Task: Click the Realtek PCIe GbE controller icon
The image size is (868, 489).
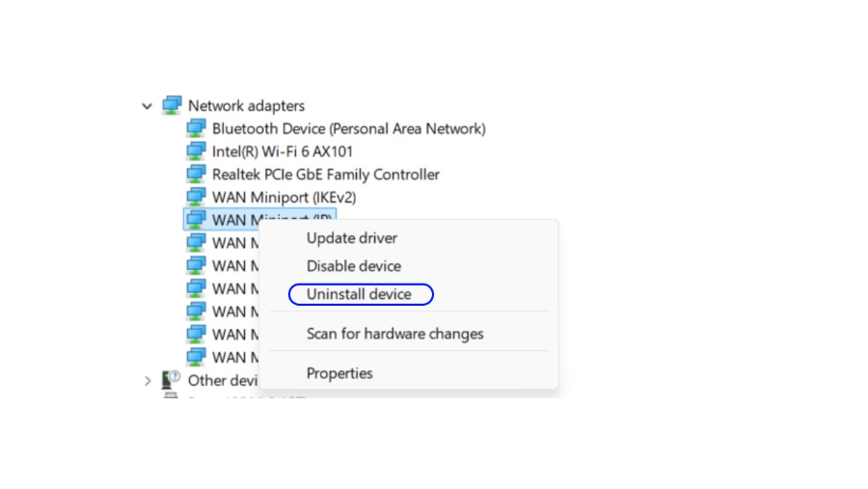Action: 196,175
